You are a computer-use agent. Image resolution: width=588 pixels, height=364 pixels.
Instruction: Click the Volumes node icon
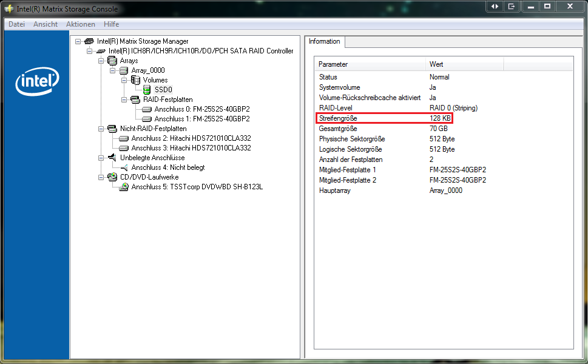135,80
